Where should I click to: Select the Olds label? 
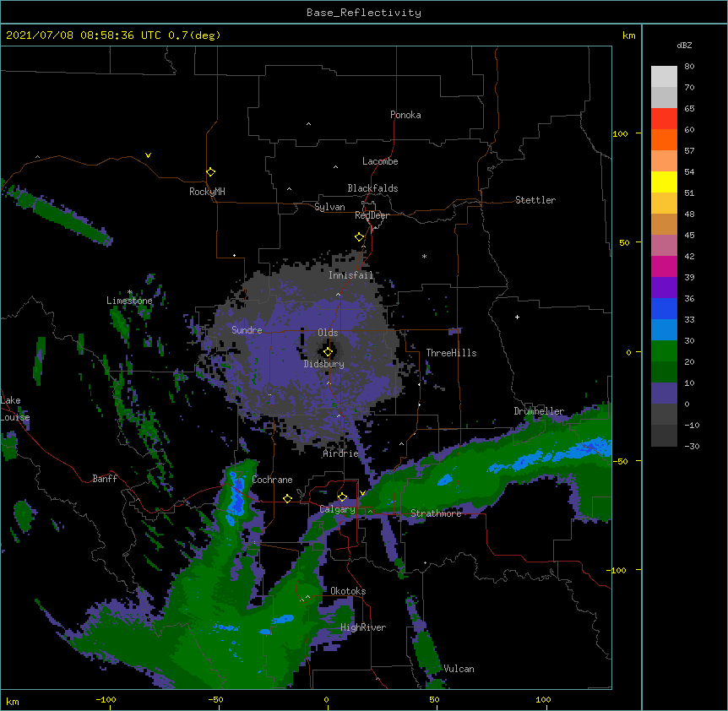[328, 333]
